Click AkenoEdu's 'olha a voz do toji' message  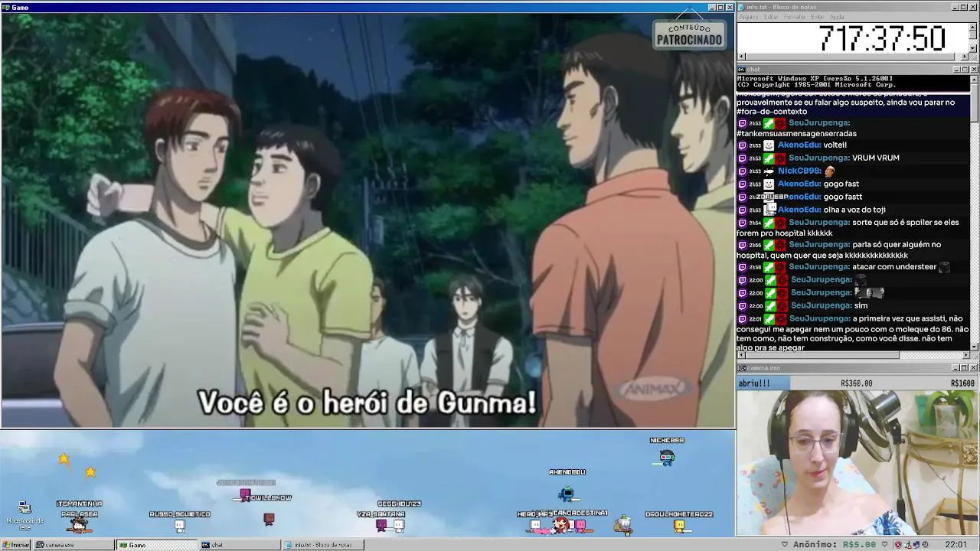pyautogui.click(x=854, y=210)
